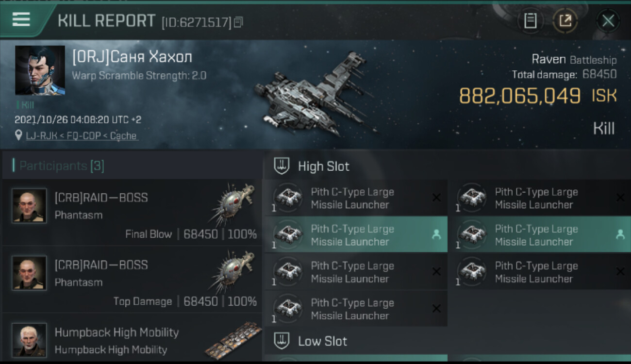Copy the kill report ID
Screen dimensions: 631x364
[x=238, y=22]
